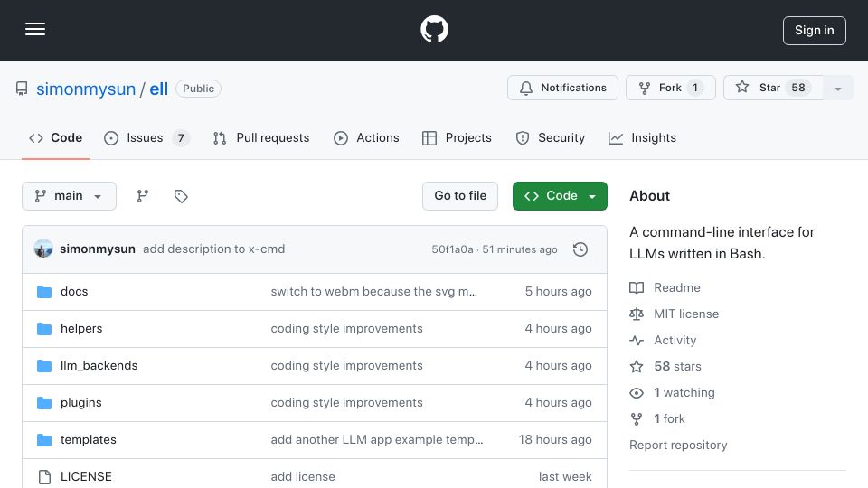The width and height of the screenshot is (868, 488).
Task: Open the LICENSE file
Action: point(86,476)
